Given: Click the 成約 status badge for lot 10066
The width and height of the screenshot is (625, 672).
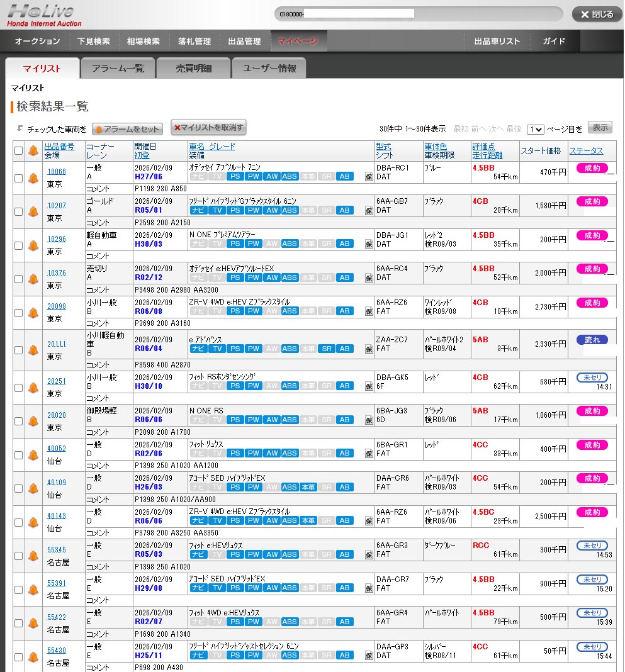Looking at the screenshot, I should click(592, 168).
